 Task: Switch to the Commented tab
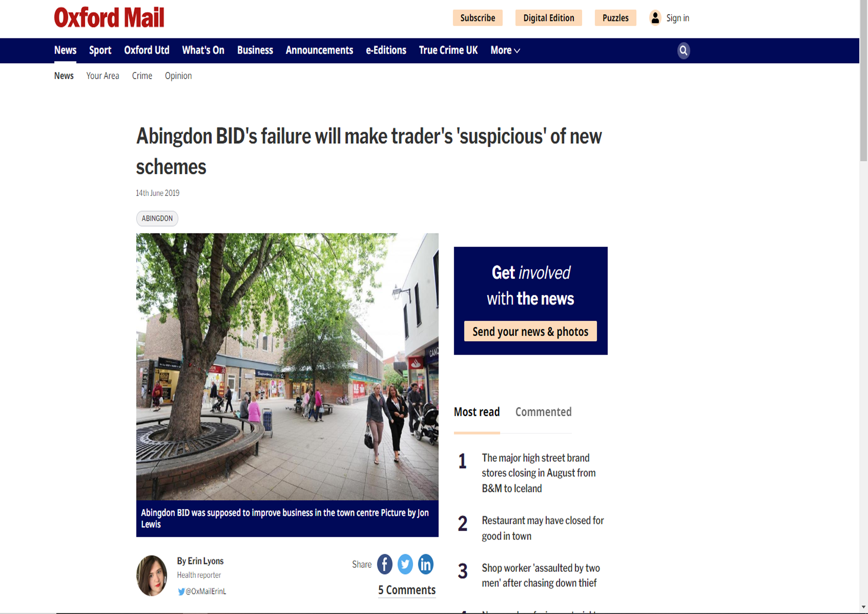(x=543, y=412)
